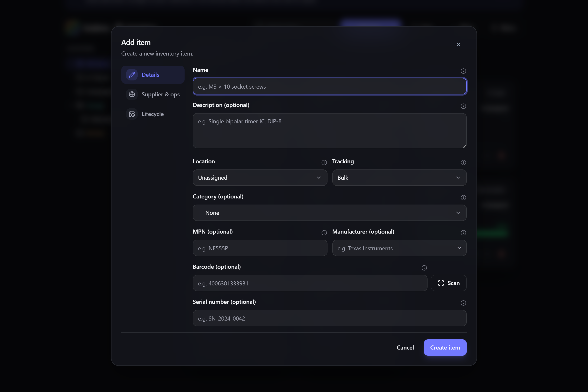Image resolution: width=588 pixels, height=392 pixels.
Task: Click the globe icon beside Supplier & ops
Action: click(x=132, y=94)
